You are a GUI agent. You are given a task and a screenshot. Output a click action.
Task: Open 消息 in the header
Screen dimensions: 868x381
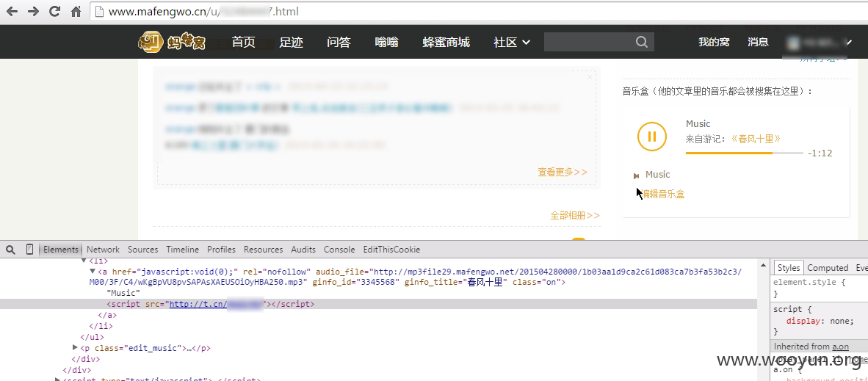[x=758, y=42]
